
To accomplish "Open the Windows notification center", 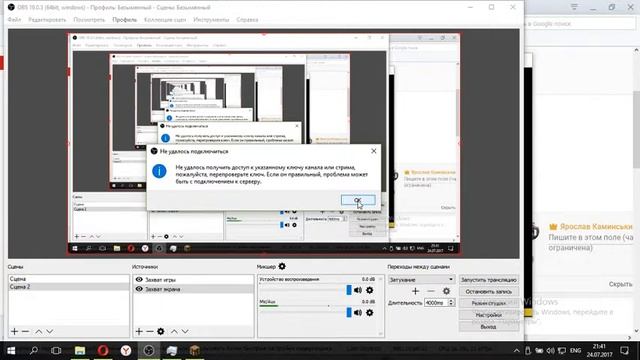I will click(x=624, y=351).
